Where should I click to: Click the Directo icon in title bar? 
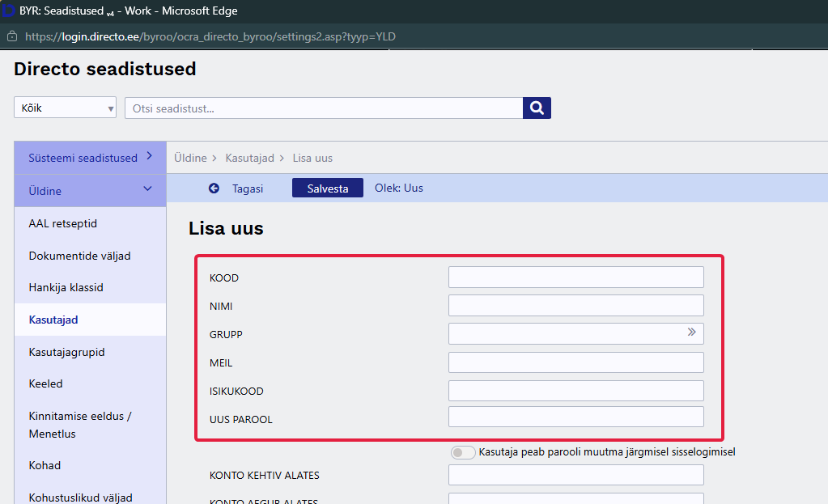point(9,11)
